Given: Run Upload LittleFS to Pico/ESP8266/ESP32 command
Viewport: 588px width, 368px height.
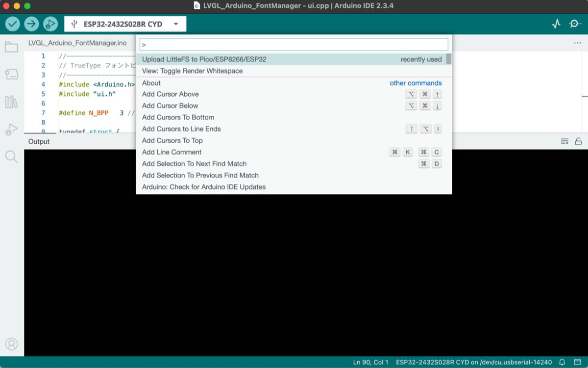Looking at the screenshot, I should (294, 59).
